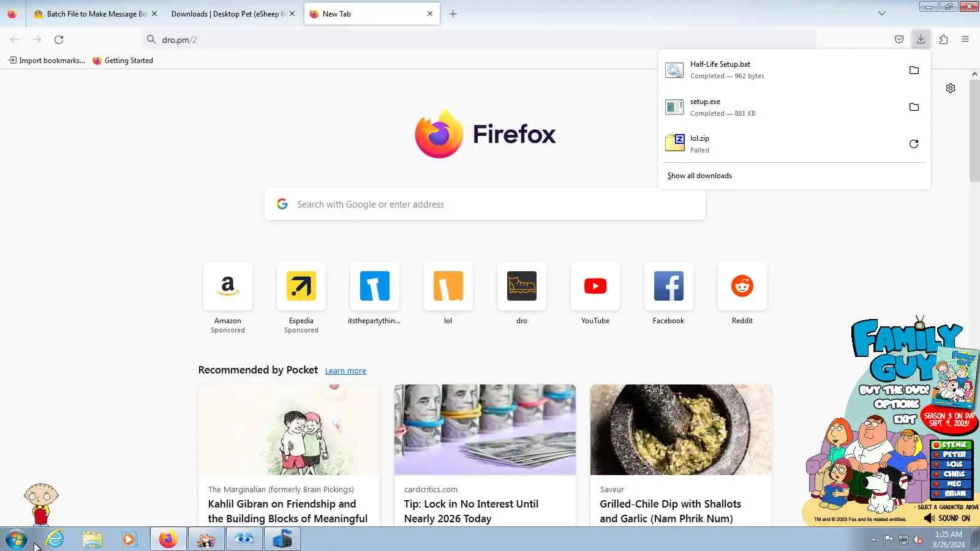The width and height of the screenshot is (980, 551).
Task: Select Meg character in Family Guy widget
Action: (x=950, y=484)
